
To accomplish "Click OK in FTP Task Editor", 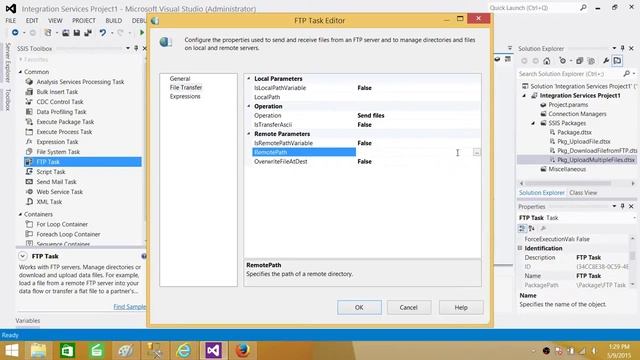I will (359, 307).
